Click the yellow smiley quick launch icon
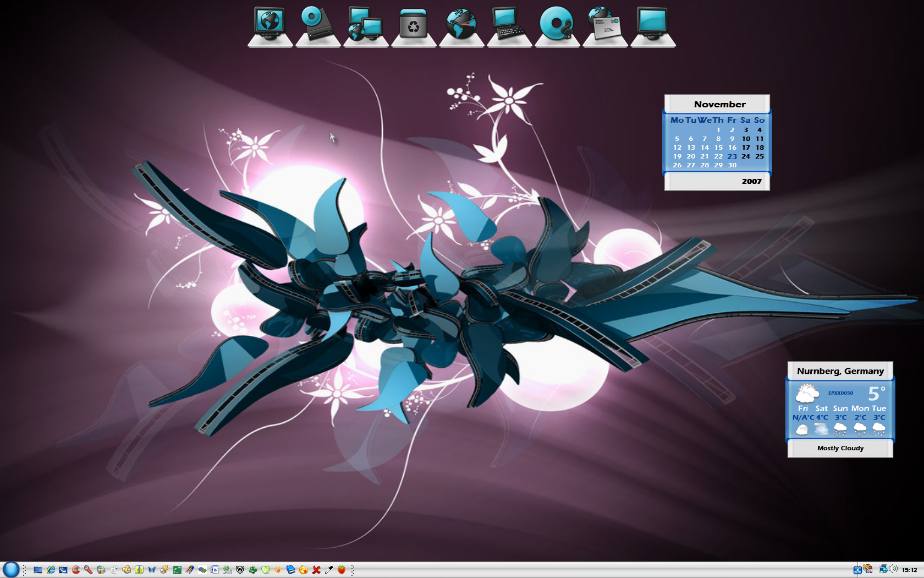Image resolution: width=924 pixels, height=578 pixels. coord(304,570)
